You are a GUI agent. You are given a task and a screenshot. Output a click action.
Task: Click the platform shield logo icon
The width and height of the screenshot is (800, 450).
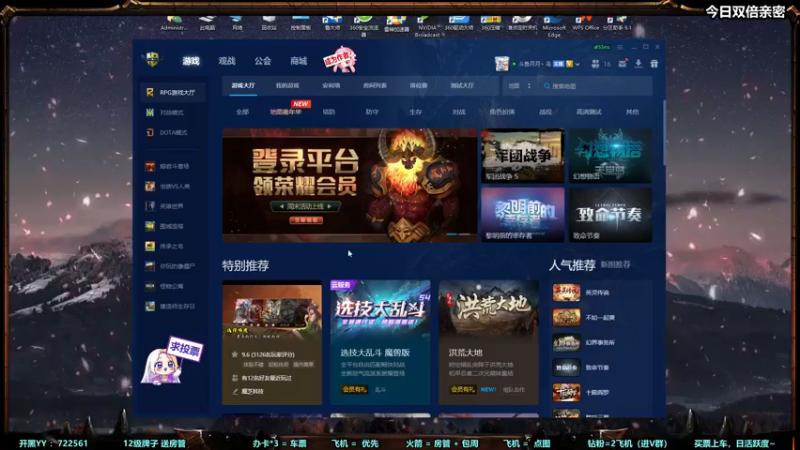[x=153, y=60]
